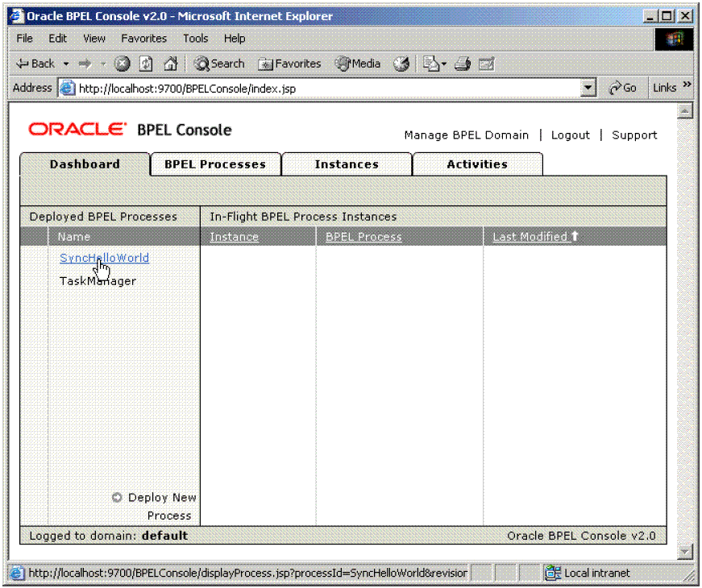The width and height of the screenshot is (702, 588).
Task: Select the Dashboard tab
Action: (x=85, y=164)
